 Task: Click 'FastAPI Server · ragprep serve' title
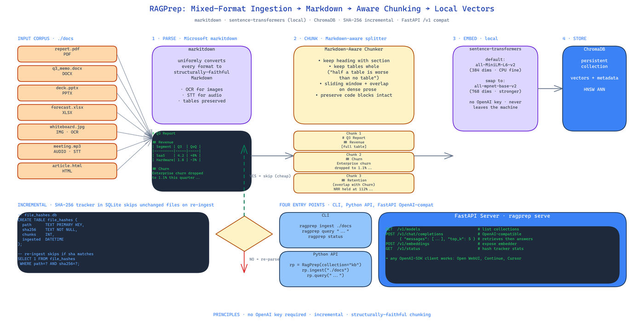pyautogui.click(x=502, y=216)
